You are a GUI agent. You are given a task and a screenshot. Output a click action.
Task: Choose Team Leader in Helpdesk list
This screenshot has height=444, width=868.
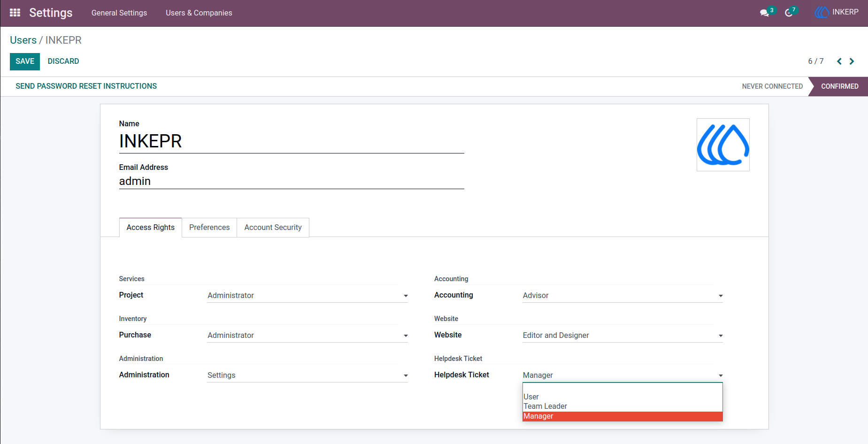622,406
